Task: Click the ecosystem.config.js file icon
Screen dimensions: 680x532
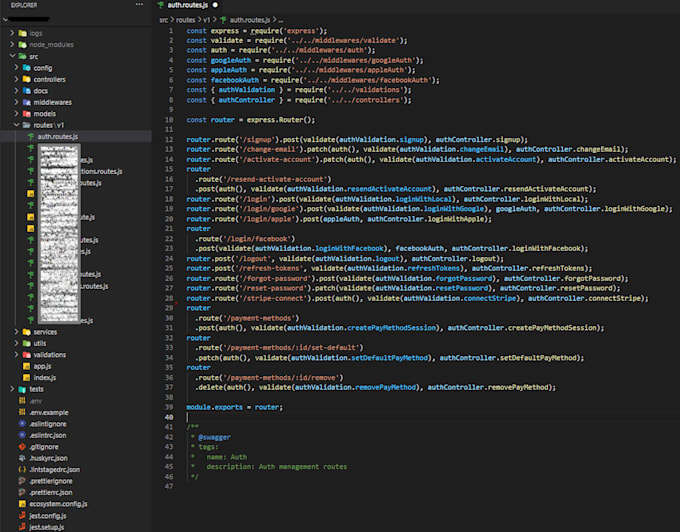Action: coord(22,504)
